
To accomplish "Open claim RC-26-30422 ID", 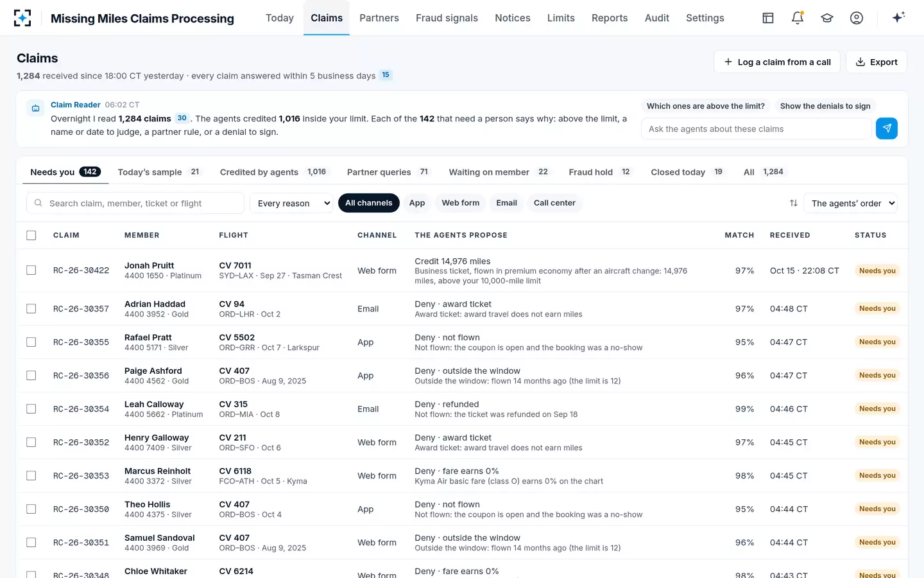I will pos(81,270).
